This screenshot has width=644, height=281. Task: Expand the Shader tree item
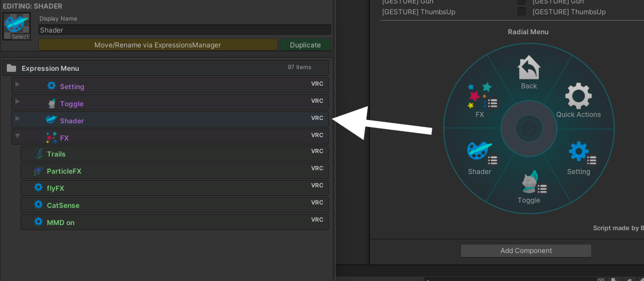coord(17,119)
